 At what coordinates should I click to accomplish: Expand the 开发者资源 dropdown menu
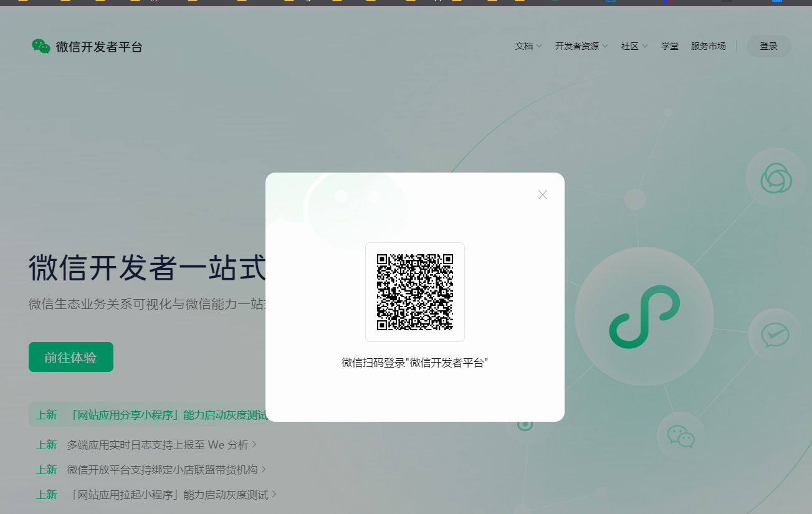pyautogui.click(x=581, y=46)
